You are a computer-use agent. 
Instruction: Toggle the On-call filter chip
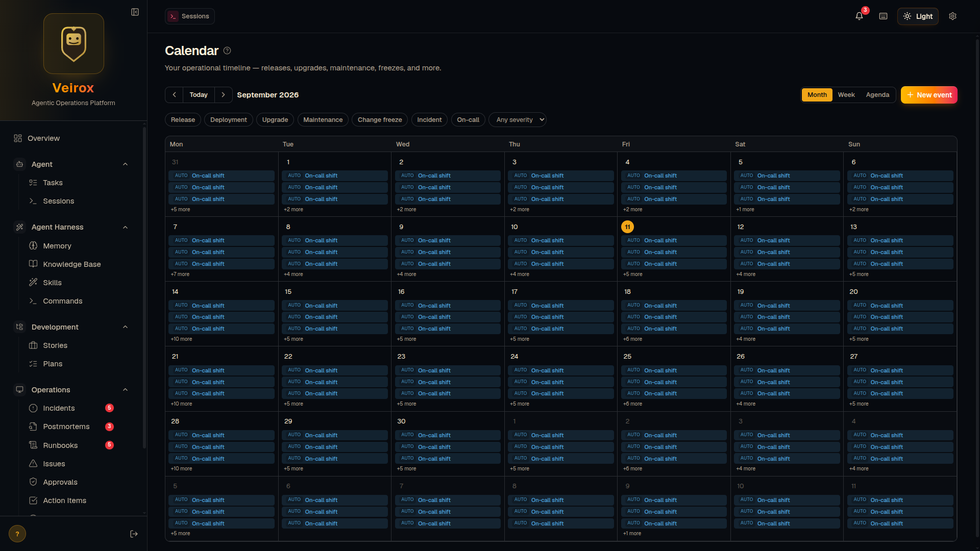click(x=468, y=120)
